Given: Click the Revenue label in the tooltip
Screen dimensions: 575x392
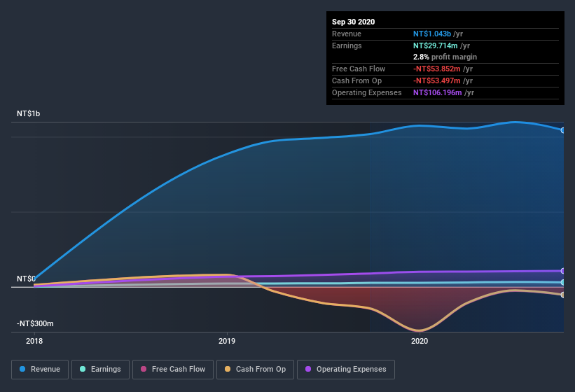Looking at the screenshot, I should point(347,34).
